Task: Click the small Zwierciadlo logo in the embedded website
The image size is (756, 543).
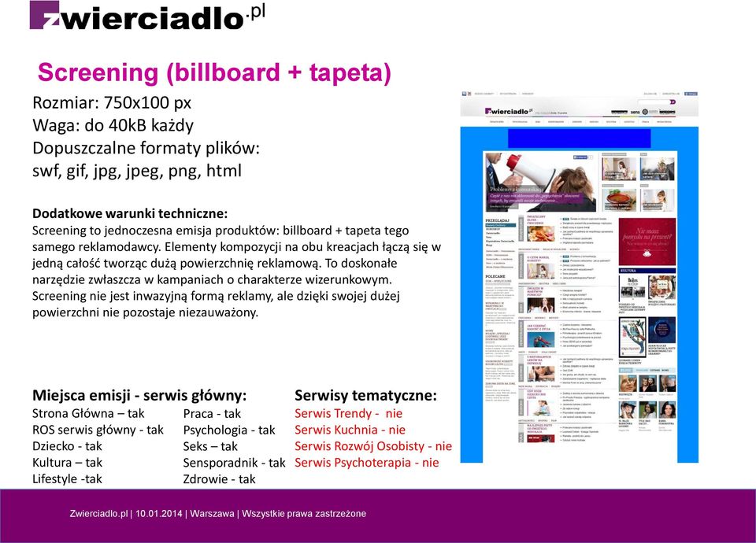Action: tap(509, 111)
